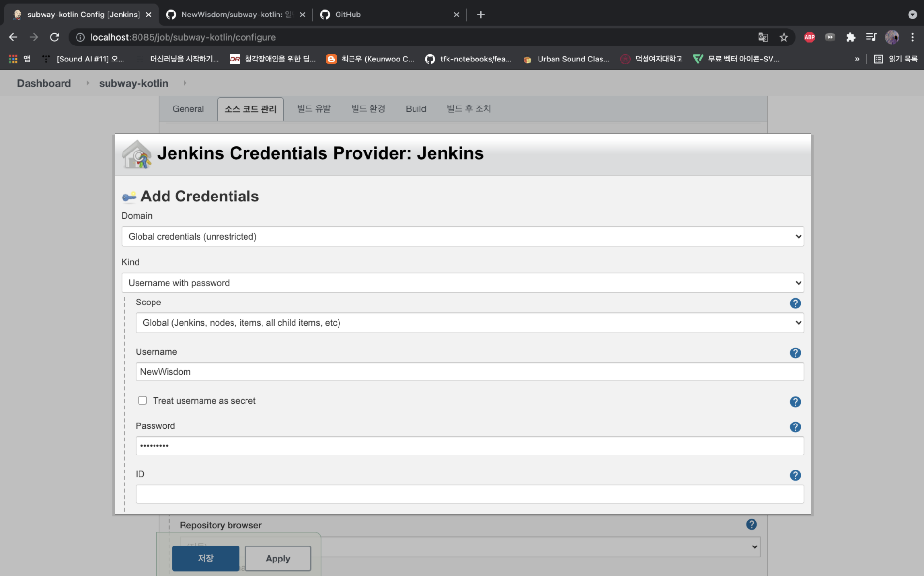Close the NewWisdom/subway-kotlin browser tab

click(302, 15)
